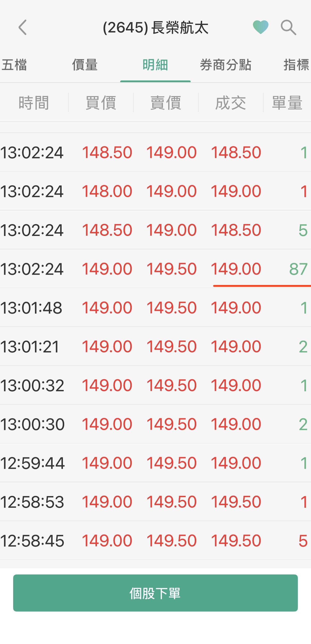Open the search magnifier icon
The height and width of the screenshot is (644, 311).
[x=288, y=27]
